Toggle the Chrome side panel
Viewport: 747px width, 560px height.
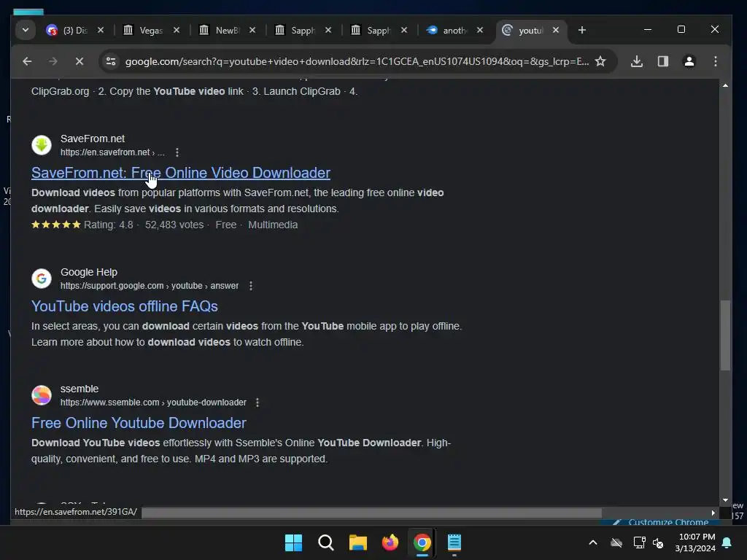point(662,61)
